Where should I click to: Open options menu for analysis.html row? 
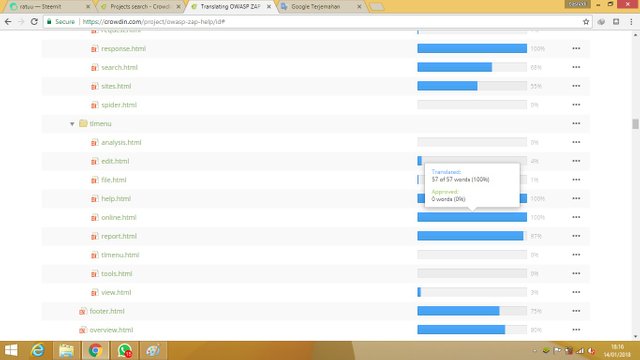[x=576, y=142]
